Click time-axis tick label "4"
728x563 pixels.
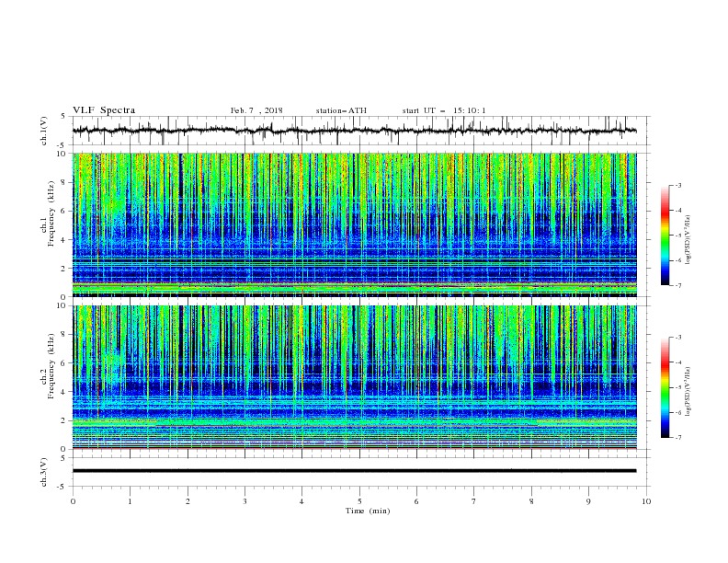[301, 501]
